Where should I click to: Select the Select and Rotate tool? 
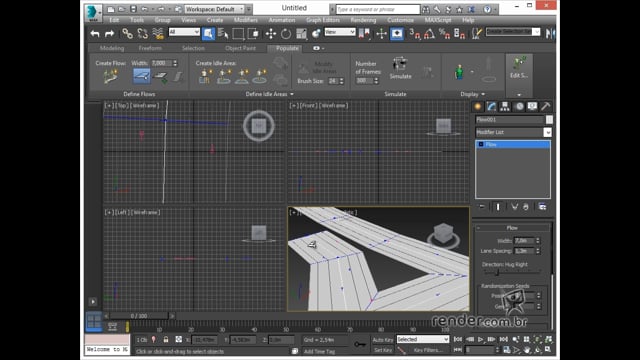click(286, 34)
